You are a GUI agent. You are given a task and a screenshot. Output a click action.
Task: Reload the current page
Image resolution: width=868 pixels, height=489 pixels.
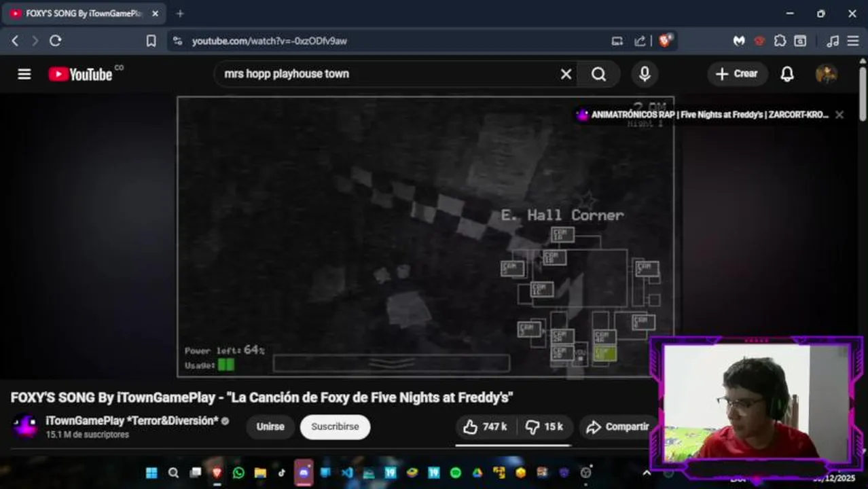click(x=56, y=41)
